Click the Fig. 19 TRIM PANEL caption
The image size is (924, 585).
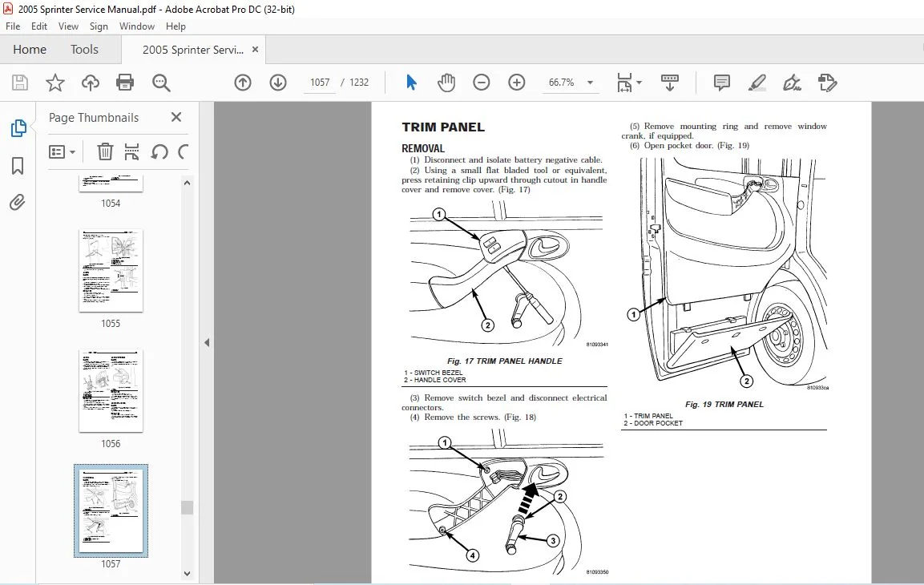724,404
